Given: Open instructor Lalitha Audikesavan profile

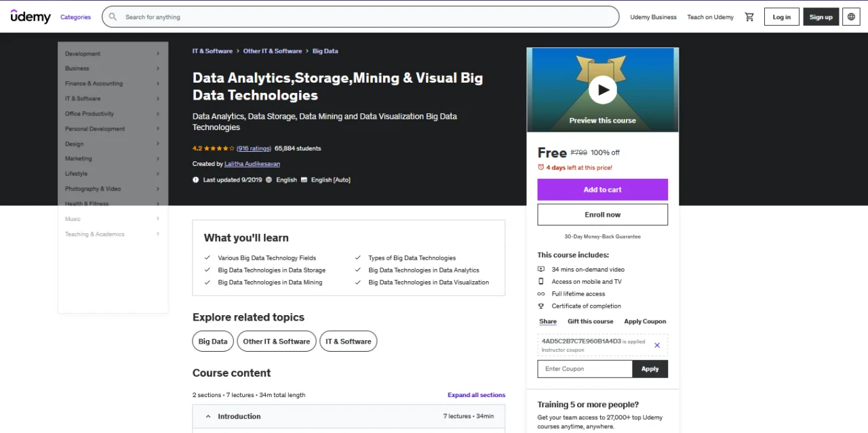Looking at the screenshot, I should click(x=252, y=164).
